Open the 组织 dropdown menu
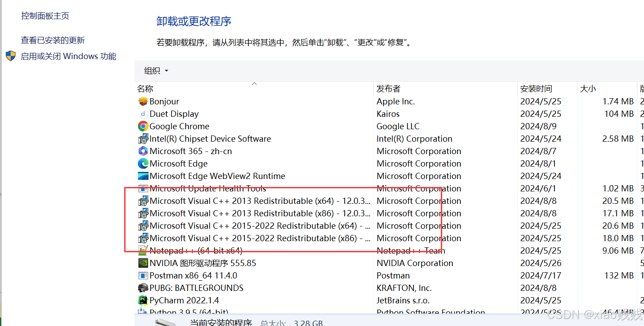The width and height of the screenshot is (644, 326). click(x=156, y=71)
